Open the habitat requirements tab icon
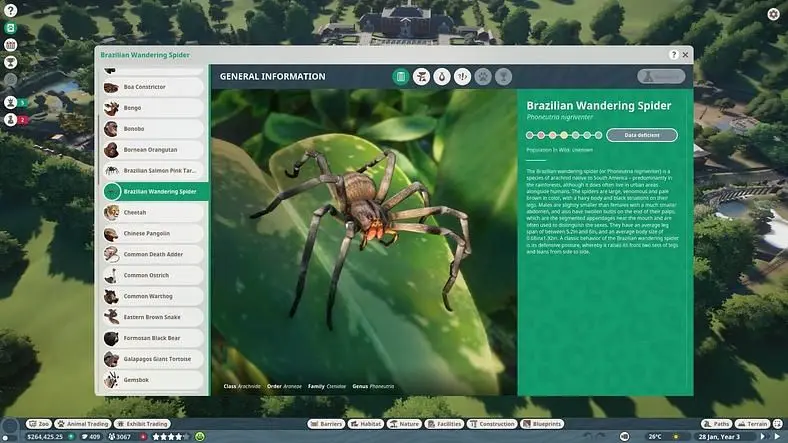This screenshot has width=788, height=443. (421, 77)
